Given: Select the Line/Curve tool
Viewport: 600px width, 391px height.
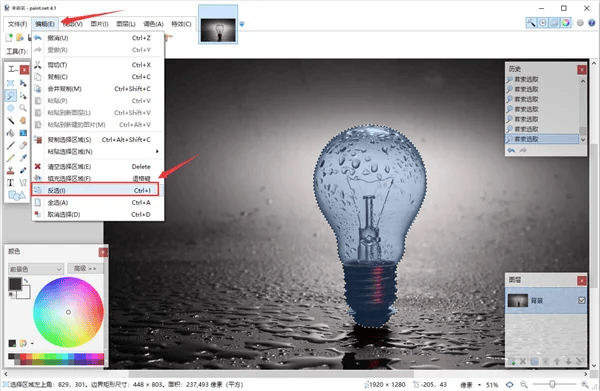Looking at the screenshot, I should pyautogui.click(x=23, y=183).
